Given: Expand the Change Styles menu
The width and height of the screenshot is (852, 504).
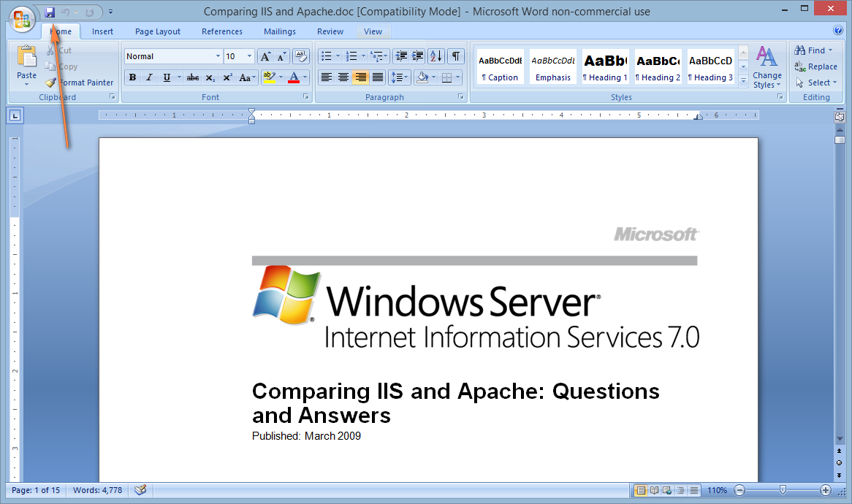Looking at the screenshot, I should click(x=767, y=66).
